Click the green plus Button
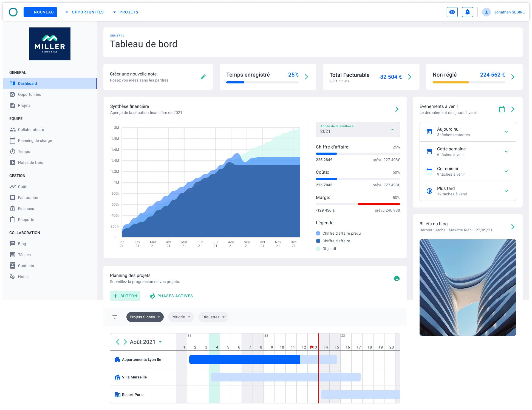Image resolution: width=532 pixels, height=410 pixels. (x=125, y=296)
